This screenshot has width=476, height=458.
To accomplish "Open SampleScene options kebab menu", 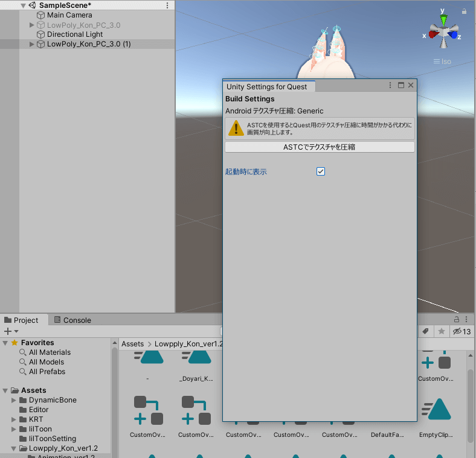I will tap(167, 5).
